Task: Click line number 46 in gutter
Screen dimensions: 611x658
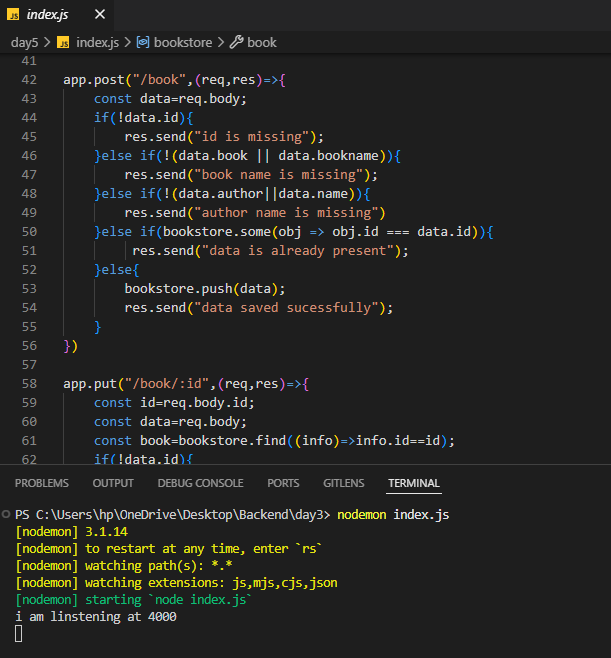Action: point(29,156)
